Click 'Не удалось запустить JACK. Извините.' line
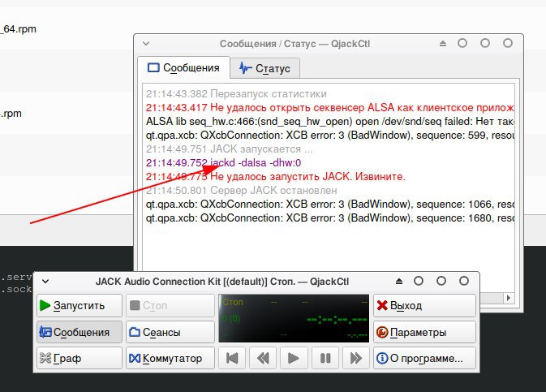546x392 pixels. 276,177
